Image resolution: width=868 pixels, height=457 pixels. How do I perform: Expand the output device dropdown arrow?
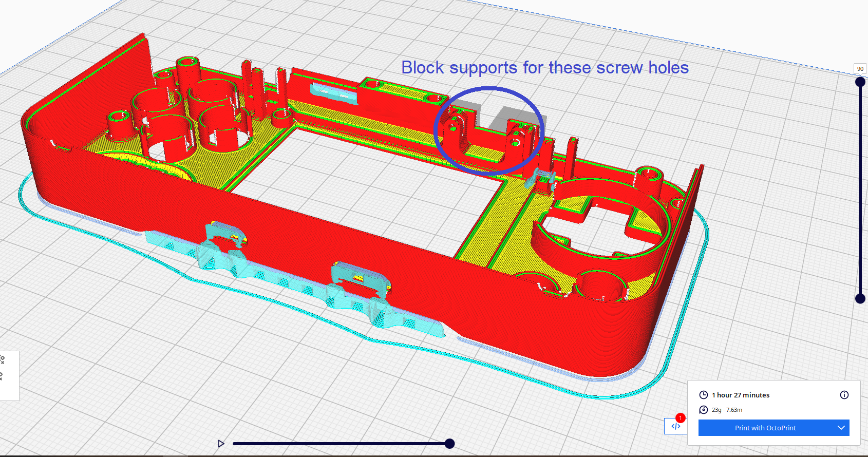841,428
